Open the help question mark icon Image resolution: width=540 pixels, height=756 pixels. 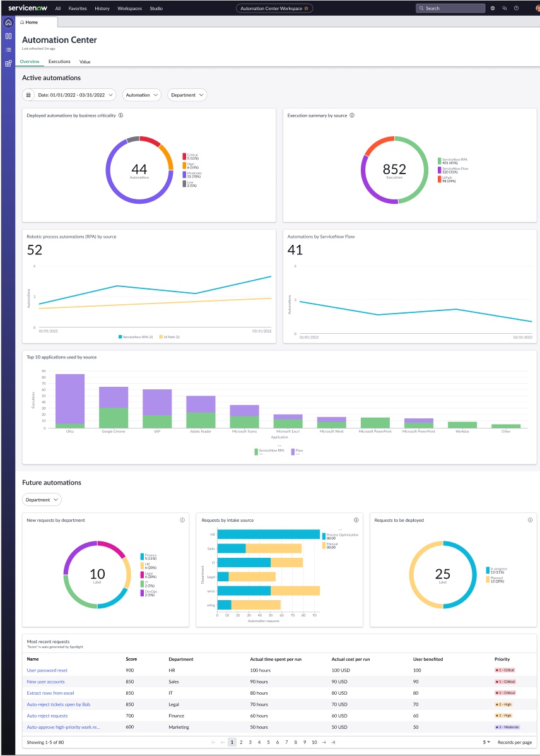point(517,8)
